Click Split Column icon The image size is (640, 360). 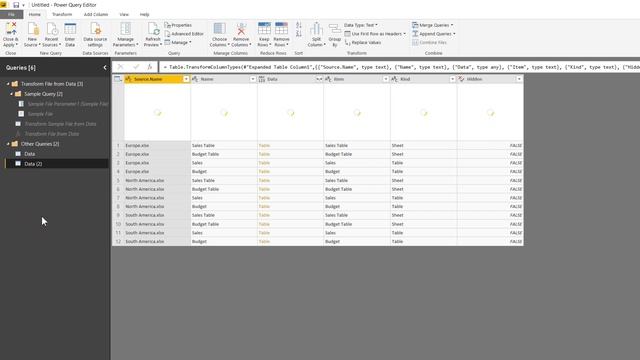(316, 29)
